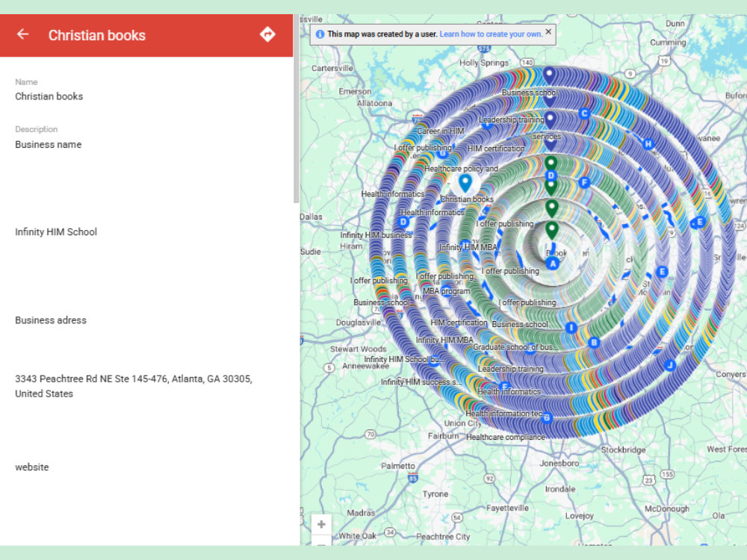
Task: Click the 'Christian books' name value in sidebar
Action: tap(49, 96)
